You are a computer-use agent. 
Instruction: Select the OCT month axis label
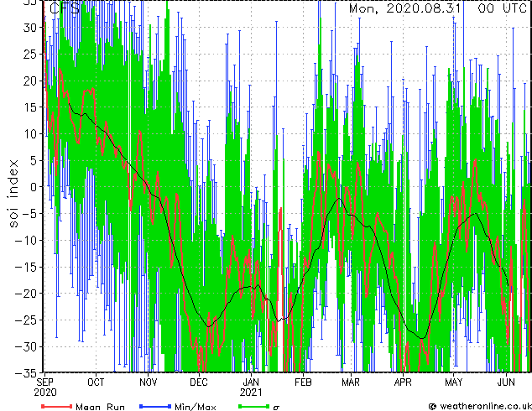point(96,382)
